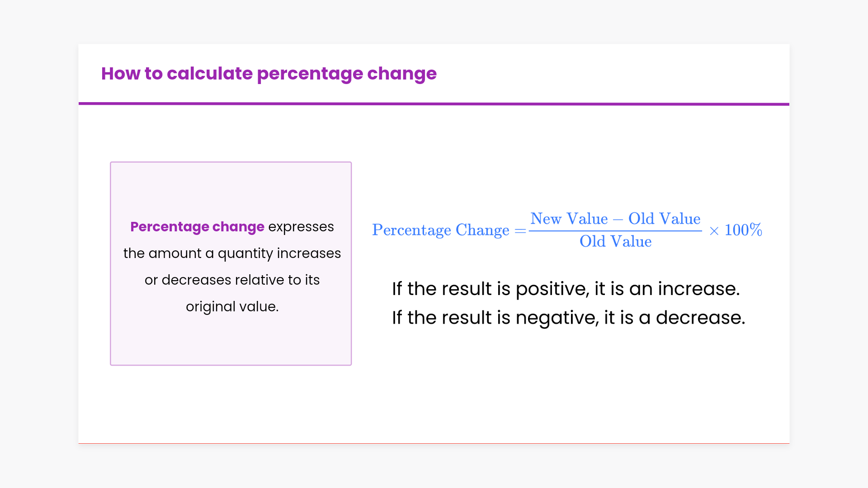The height and width of the screenshot is (488, 868).
Task: Click the sentence about a negative result
Action: (568, 318)
